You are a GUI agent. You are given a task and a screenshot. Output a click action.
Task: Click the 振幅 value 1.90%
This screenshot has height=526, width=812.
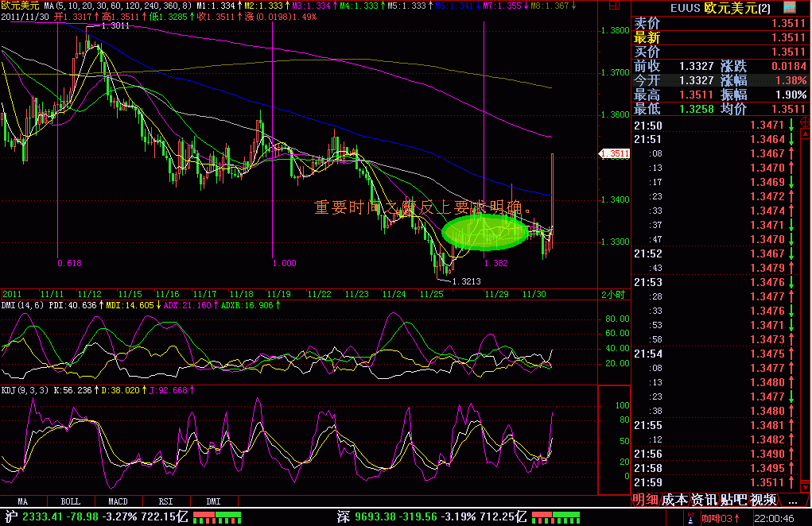[x=791, y=95]
